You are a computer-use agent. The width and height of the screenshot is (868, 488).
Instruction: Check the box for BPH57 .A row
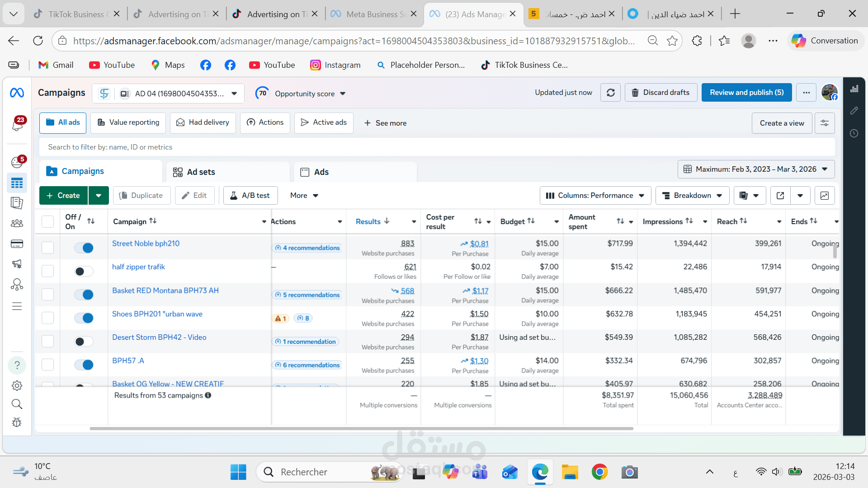pos(47,365)
